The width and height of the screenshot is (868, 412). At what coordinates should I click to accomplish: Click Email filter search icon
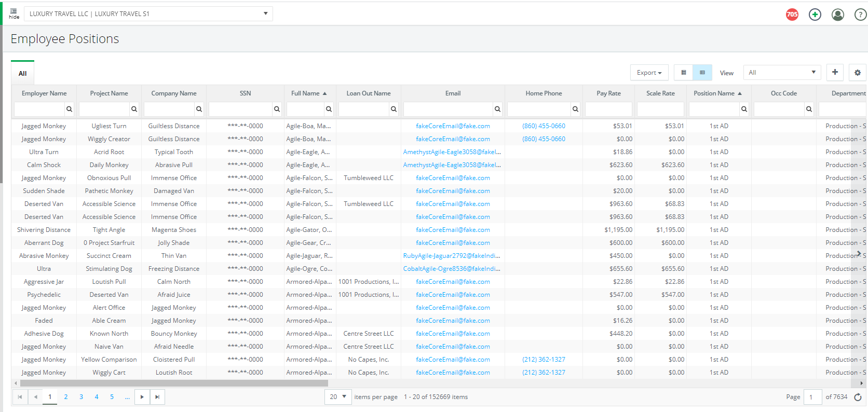497,109
